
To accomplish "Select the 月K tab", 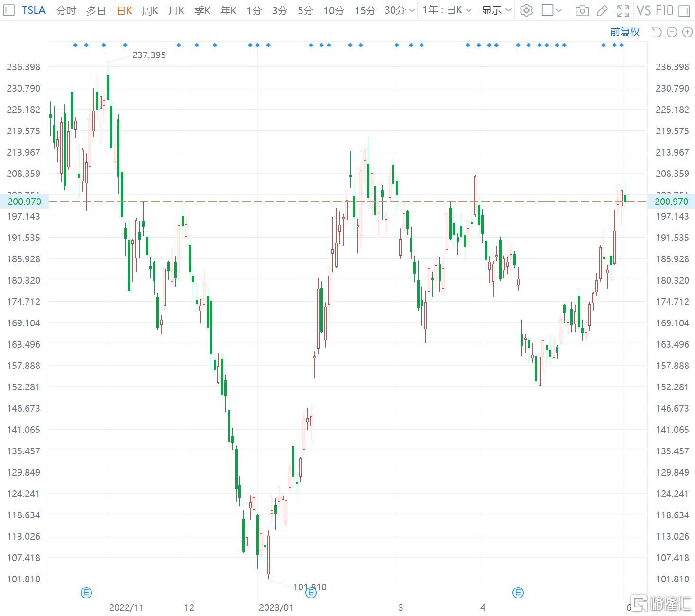I will [x=176, y=10].
